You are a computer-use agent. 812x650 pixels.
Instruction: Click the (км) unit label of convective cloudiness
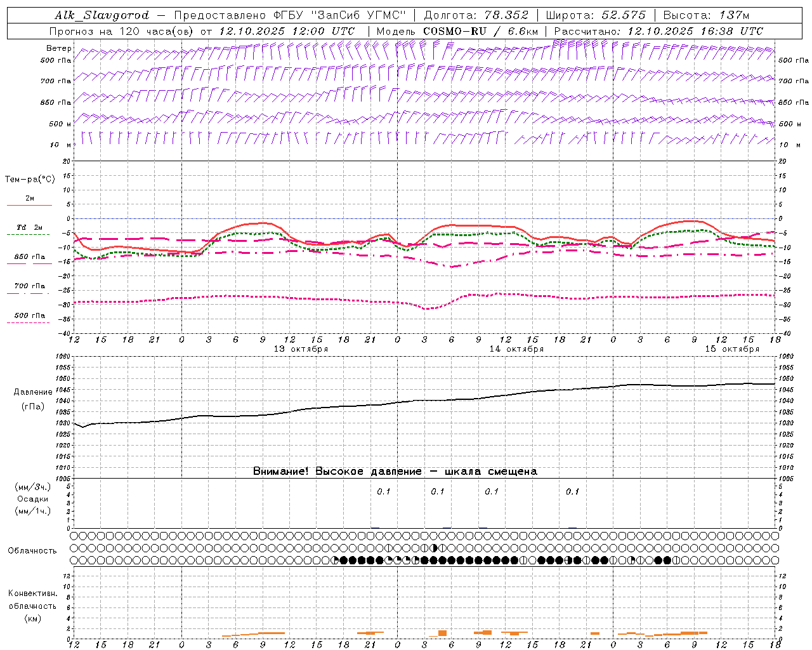click(x=33, y=618)
